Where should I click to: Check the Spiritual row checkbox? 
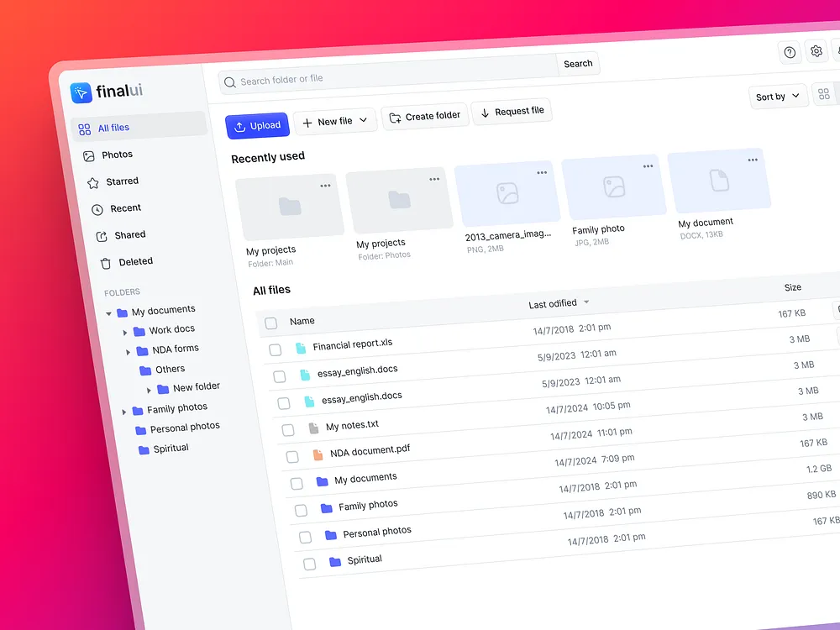(310, 564)
